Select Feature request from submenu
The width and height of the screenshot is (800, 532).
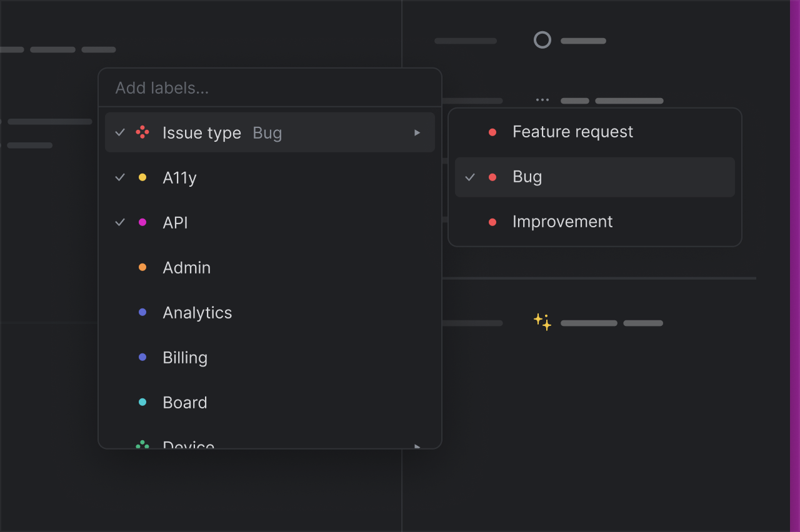[572, 132]
